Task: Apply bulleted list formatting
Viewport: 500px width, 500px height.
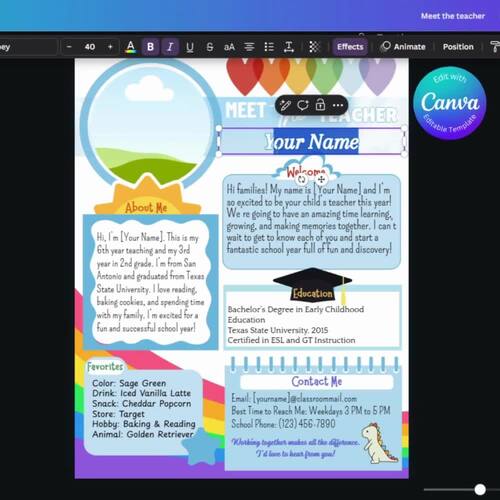Action: [x=269, y=47]
